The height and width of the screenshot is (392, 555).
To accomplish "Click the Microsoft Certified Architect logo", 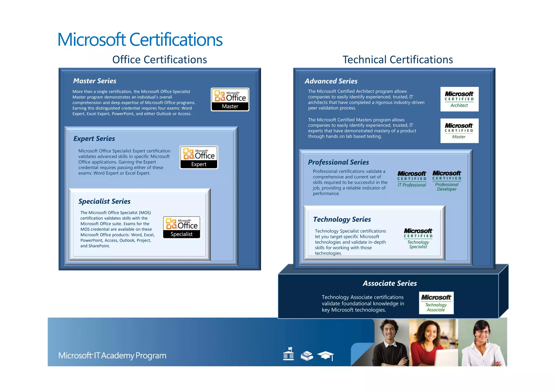I will click(x=459, y=99).
